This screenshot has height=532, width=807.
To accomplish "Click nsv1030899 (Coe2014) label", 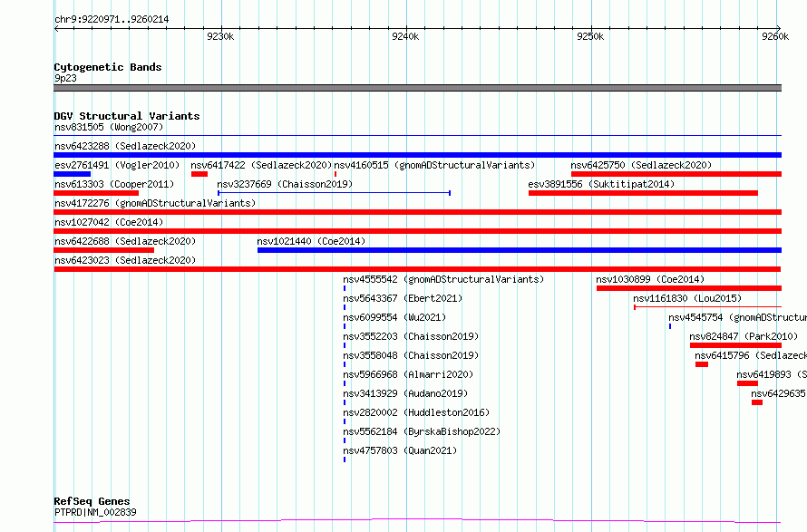I will click(x=650, y=279).
